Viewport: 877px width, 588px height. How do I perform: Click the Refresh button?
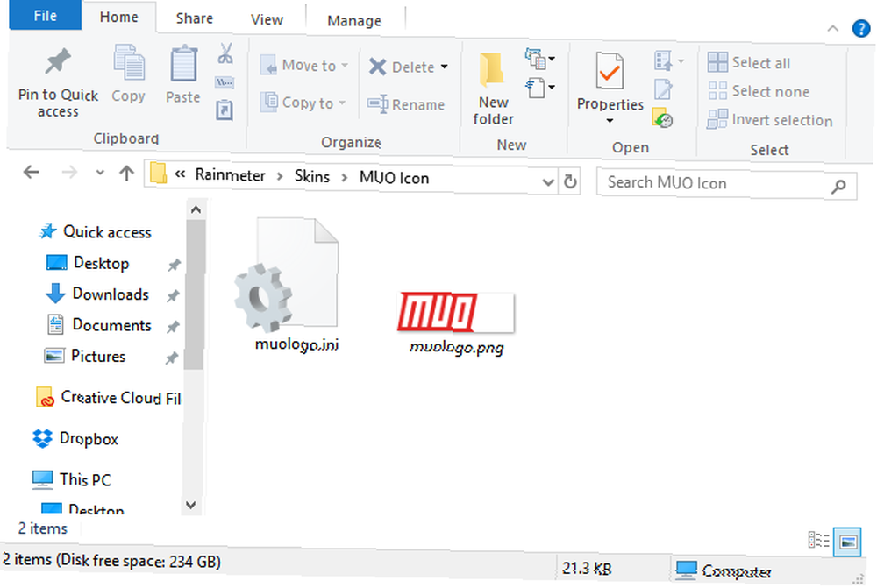pyautogui.click(x=570, y=181)
